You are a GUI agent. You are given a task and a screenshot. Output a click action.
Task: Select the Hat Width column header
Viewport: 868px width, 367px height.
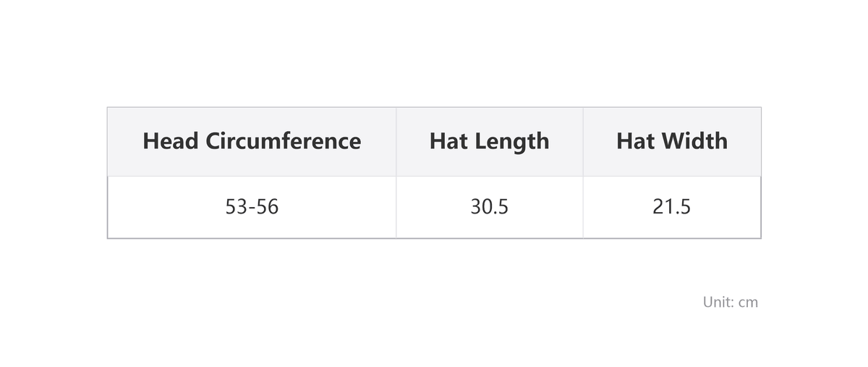[672, 141]
